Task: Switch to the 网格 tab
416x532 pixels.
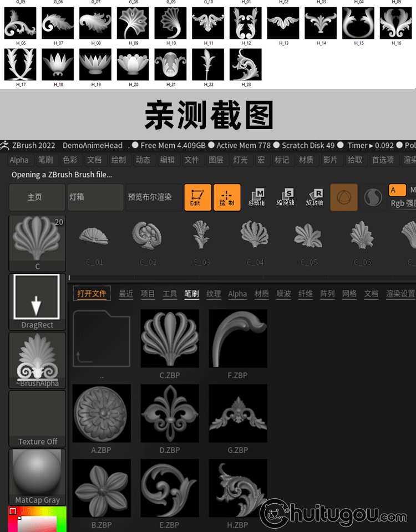Action: pos(349,294)
